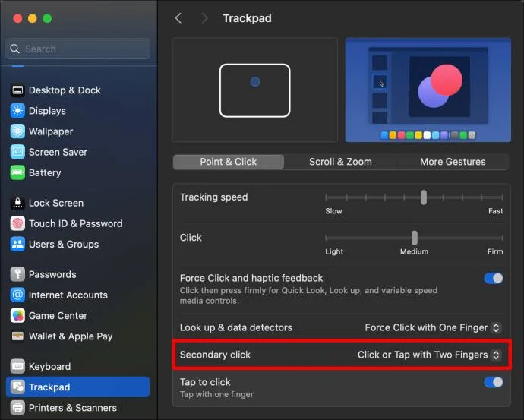
Task: Click the Displays sun icon
Action: coord(17,111)
